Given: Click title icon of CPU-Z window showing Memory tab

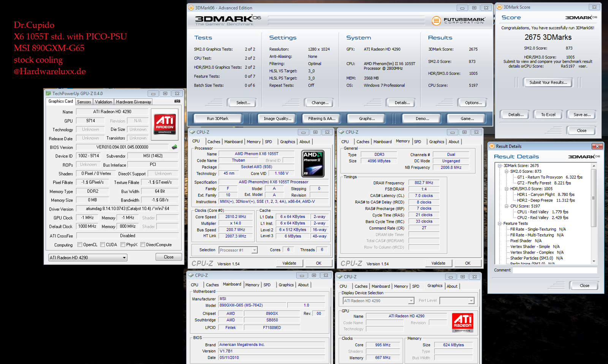Looking at the screenshot, I should click(x=341, y=132).
